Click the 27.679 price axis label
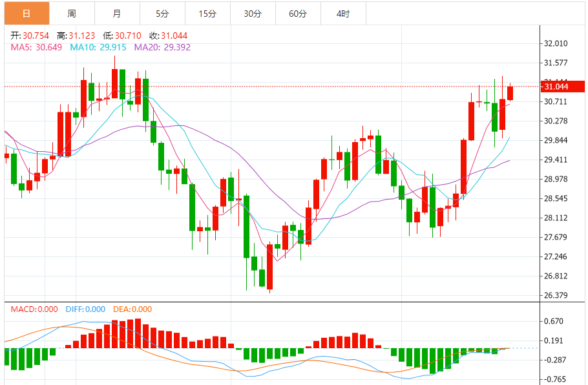This screenshot has height=385, width=588. tap(556, 237)
